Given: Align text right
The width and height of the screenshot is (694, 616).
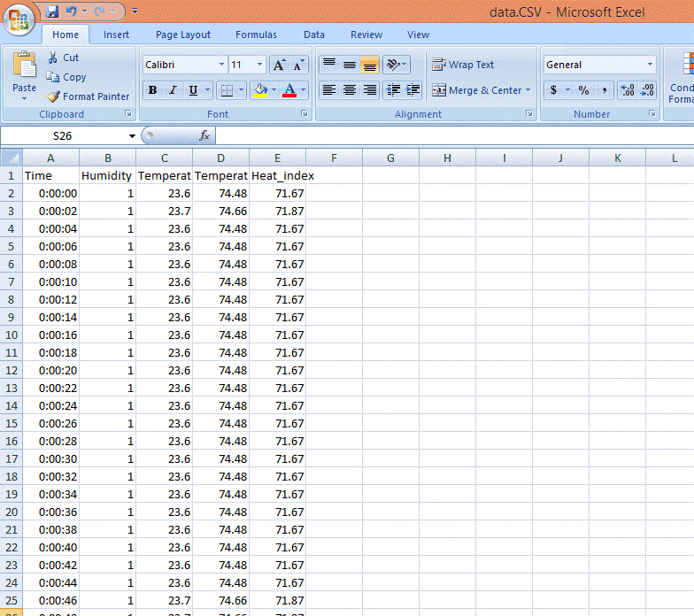Looking at the screenshot, I should coord(370,90).
